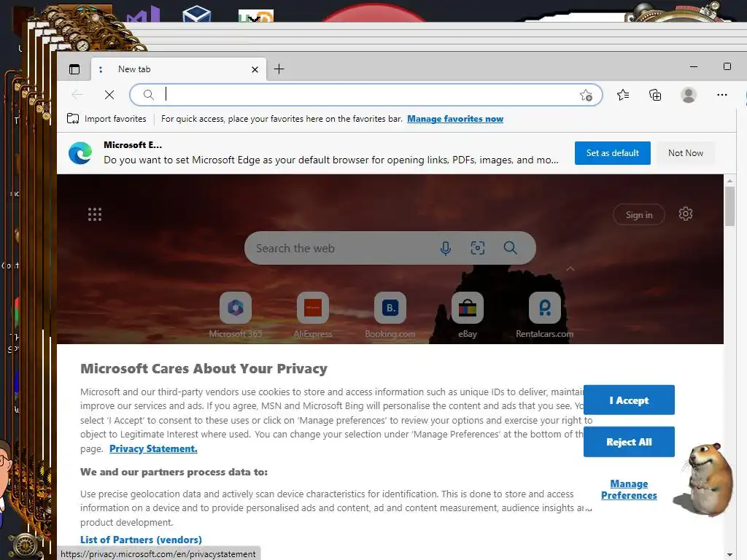
Task: Open List of Partners (vendors) link
Action: tap(141, 540)
